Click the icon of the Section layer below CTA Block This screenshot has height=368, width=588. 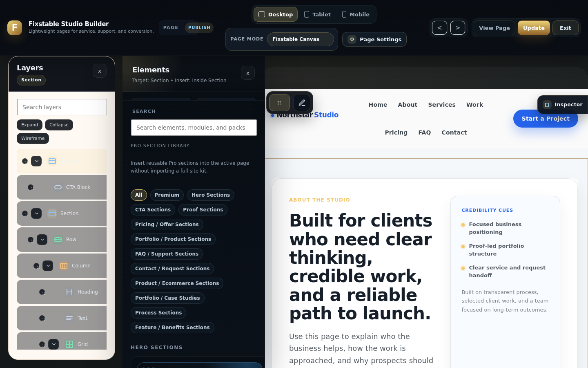(x=52, y=213)
